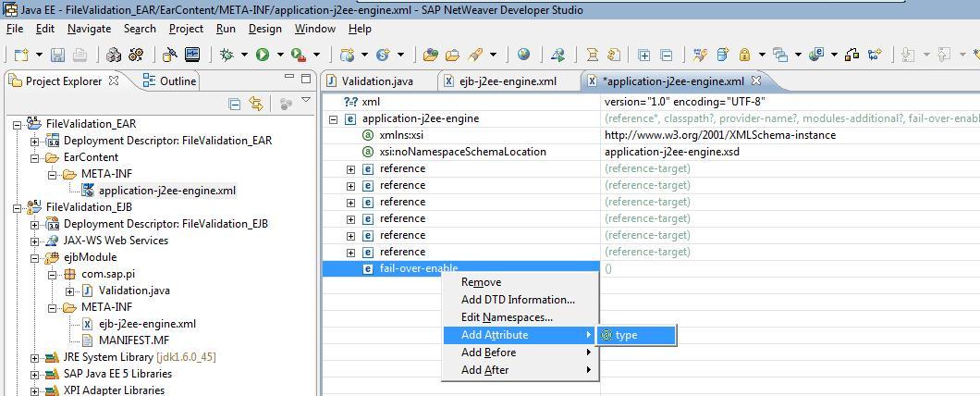Choose Add DTD Information from context menu

tap(518, 300)
